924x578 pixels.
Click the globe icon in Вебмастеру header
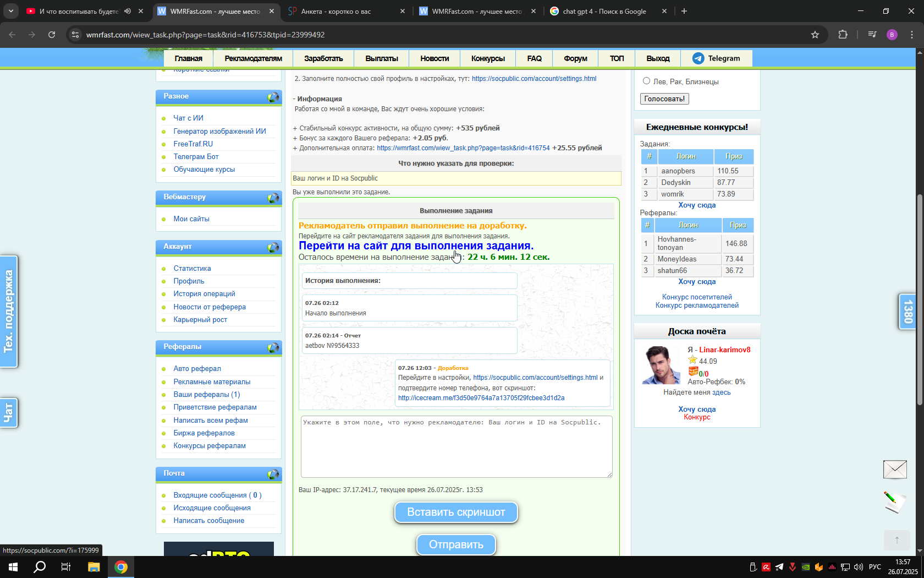tap(273, 198)
